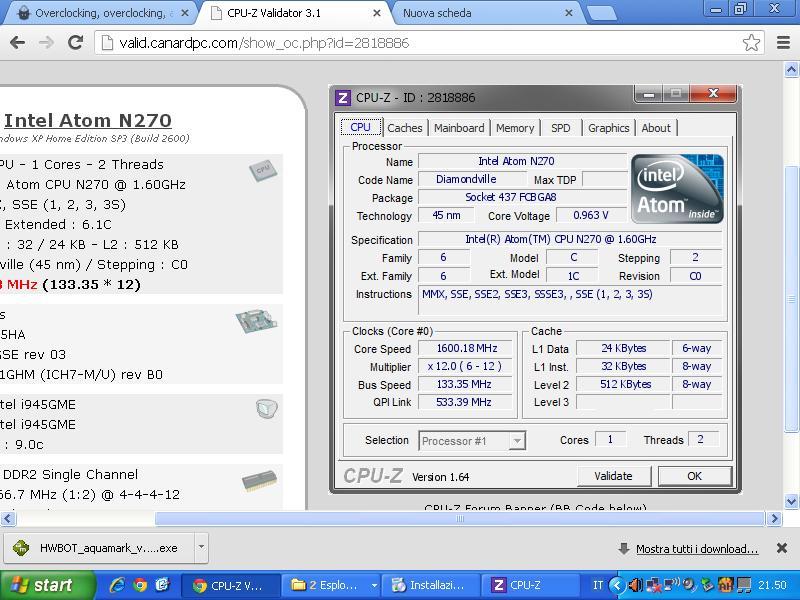The image size is (800, 600).
Task: Reload the page with the refresh icon
Action: click(x=76, y=42)
